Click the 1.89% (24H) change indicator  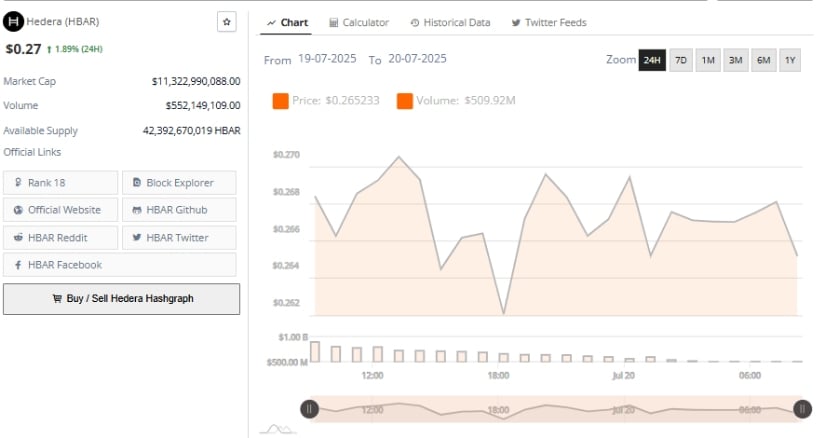tap(75, 49)
